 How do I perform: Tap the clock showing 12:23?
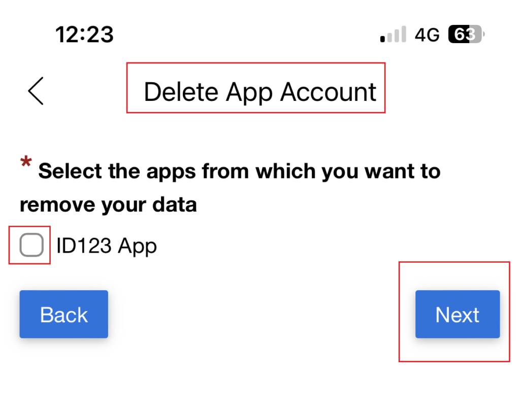pyautogui.click(x=84, y=34)
